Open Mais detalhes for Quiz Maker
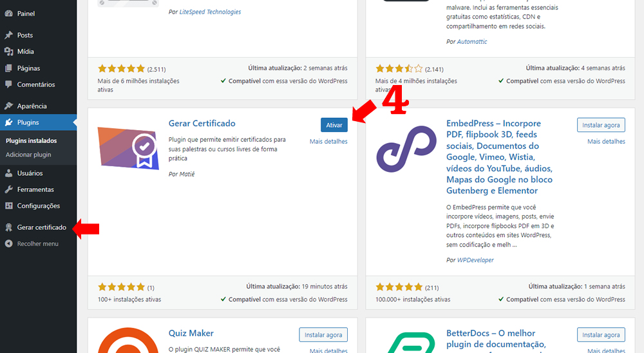The image size is (644, 353). click(328, 350)
